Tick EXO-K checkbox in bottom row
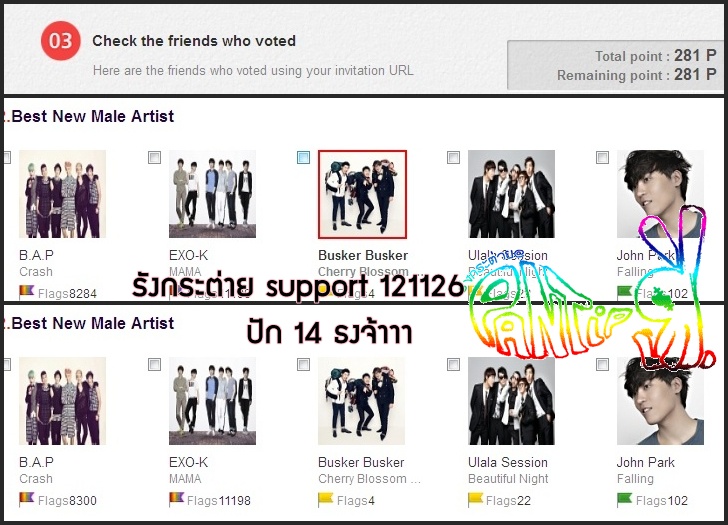This screenshot has width=728, height=525. pyautogui.click(x=155, y=364)
